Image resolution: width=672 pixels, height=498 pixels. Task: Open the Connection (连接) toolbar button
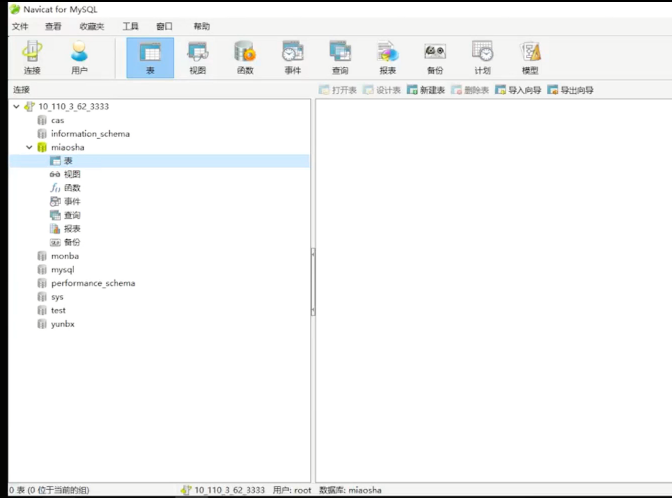pos(32,57)
